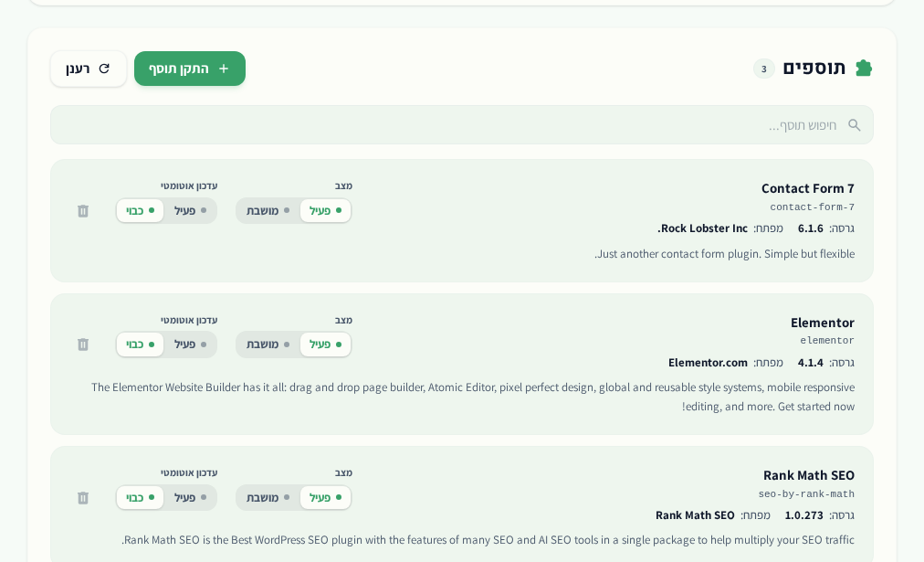Enable auto-update פעיל for Rank Math SEO

(x=190, y=497)
